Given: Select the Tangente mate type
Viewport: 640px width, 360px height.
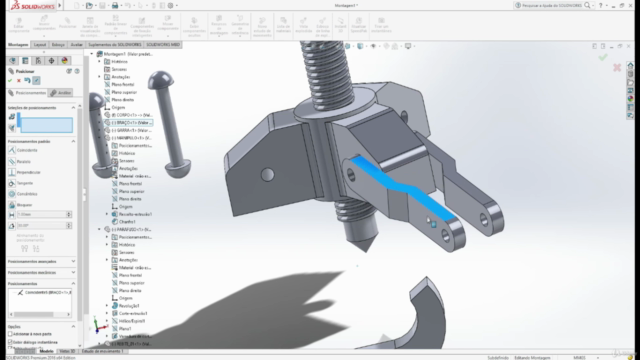Looking at the screenshot, I should click(x=21, y=183).
